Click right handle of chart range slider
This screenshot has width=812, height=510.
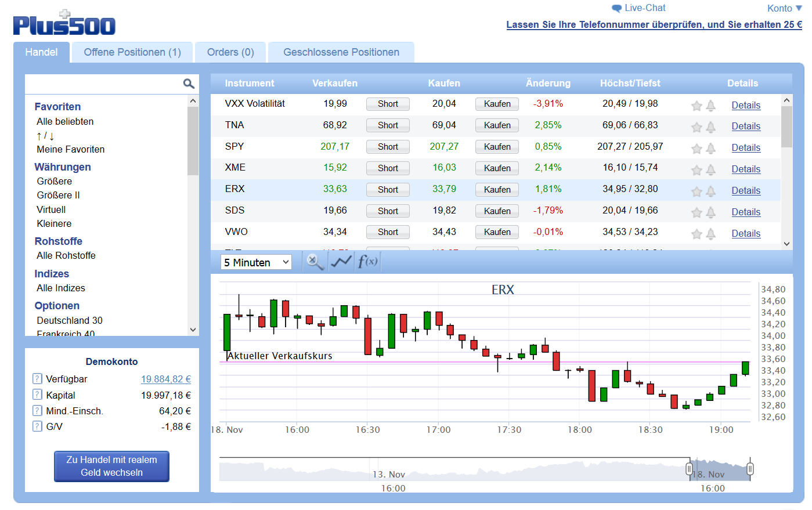coord(750,468)
